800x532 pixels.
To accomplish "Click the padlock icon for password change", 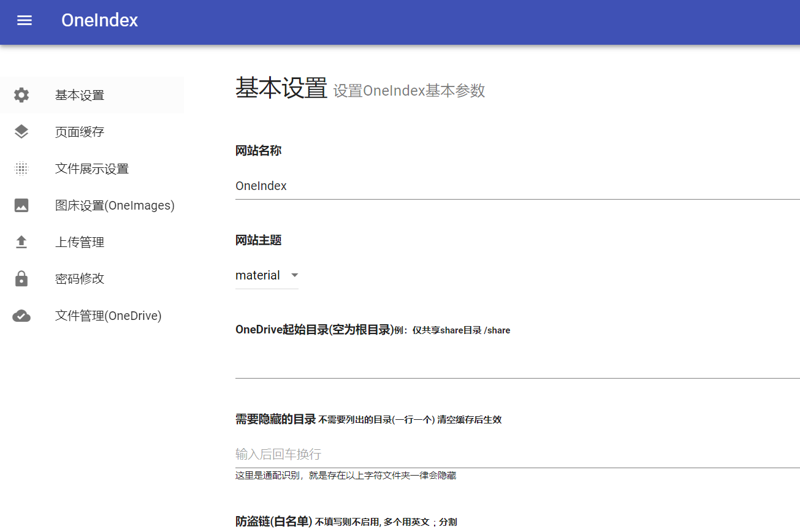I will click(21, 279).
